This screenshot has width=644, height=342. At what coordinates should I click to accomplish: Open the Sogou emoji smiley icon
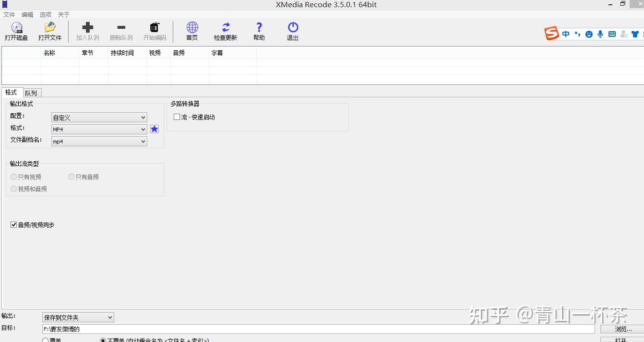[588, 34]
